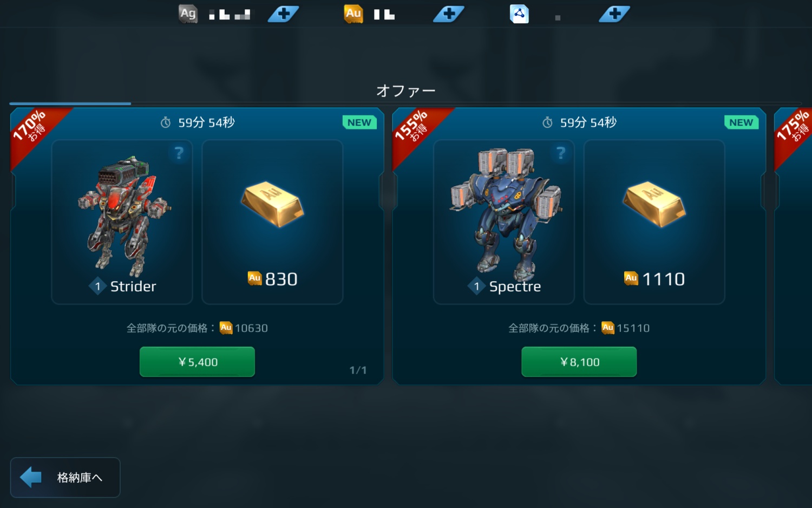Image resolution: width=812 pixels, height=508 pixels.
Task: Click the gold Au currency icon in the top bar
Action: coord(353,14)
